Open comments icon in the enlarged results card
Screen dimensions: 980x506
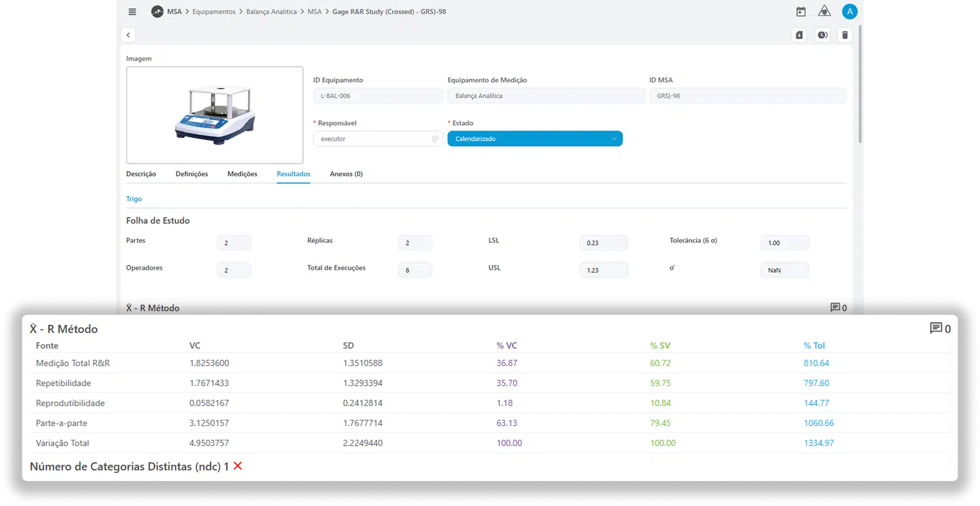tap(936, 329)
